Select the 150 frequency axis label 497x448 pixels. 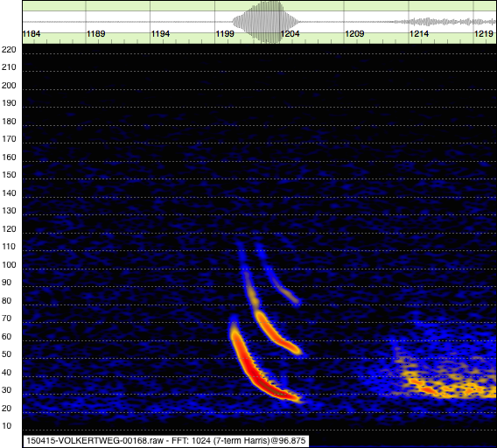point(9,175)
